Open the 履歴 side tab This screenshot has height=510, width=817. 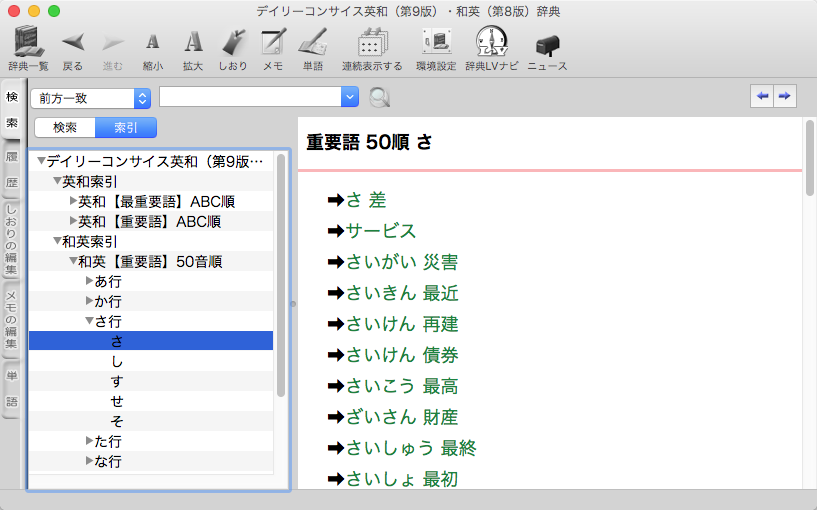(x=12, y=170)
